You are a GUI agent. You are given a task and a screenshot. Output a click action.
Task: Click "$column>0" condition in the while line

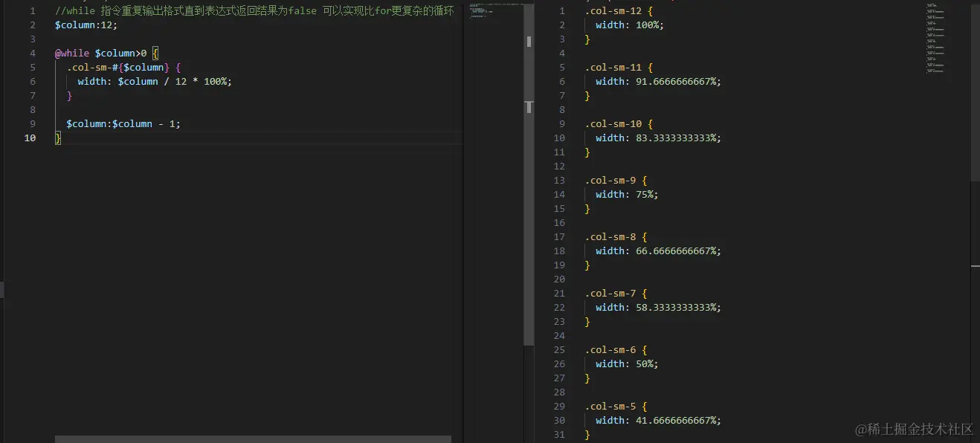click(120, 54)
